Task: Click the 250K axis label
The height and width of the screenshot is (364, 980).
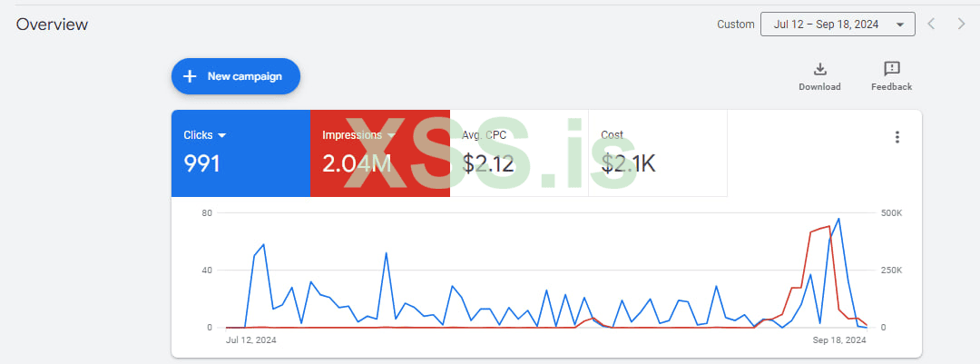Action: coord(891,271)
